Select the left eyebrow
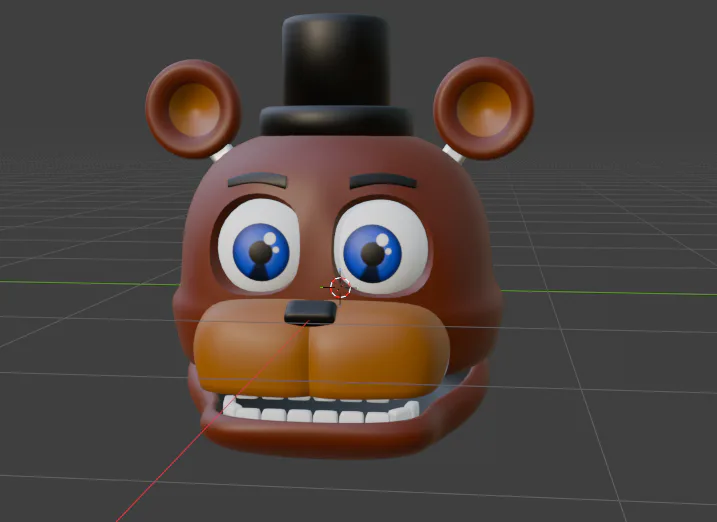Image resolution: width=717 pixels, height=522 pixels. [x=258, y=181]
